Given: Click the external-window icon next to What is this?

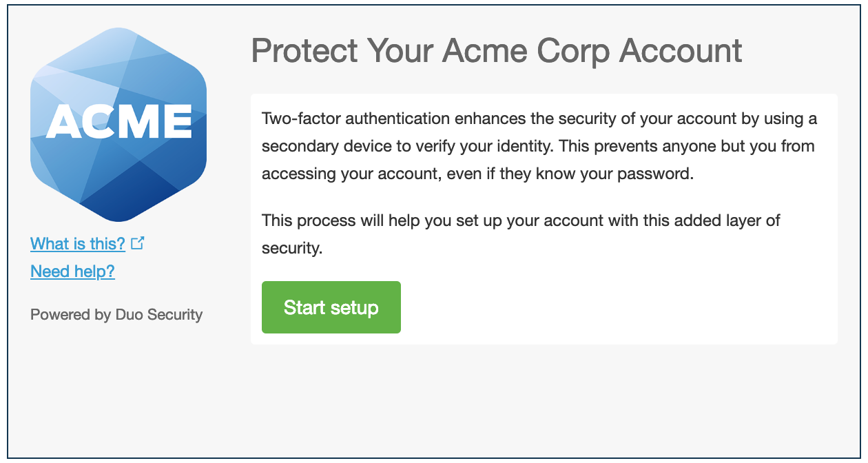Looking at the screenshot, I should [138, 243].
